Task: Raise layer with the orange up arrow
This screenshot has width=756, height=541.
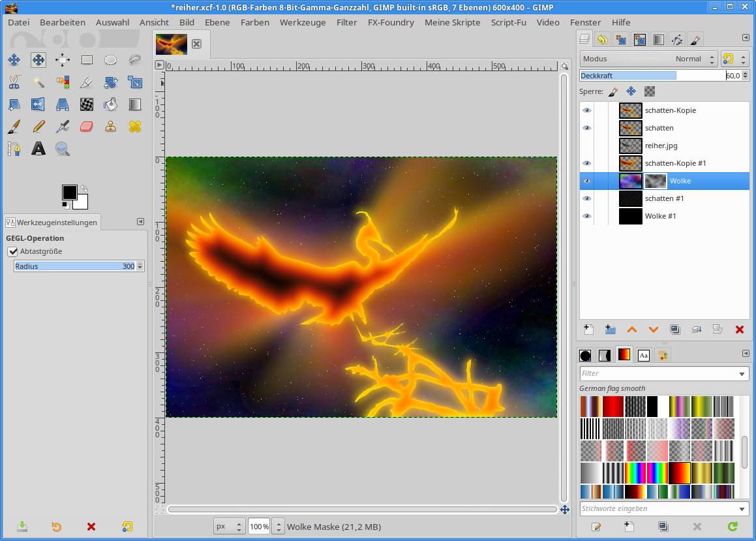Action: (631, 330)
